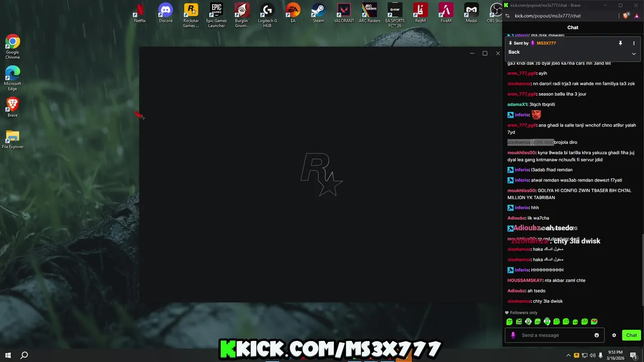Open File Explorer desktop icon
This screenshot has width=644, height=362.
click(x=13, y=139)
